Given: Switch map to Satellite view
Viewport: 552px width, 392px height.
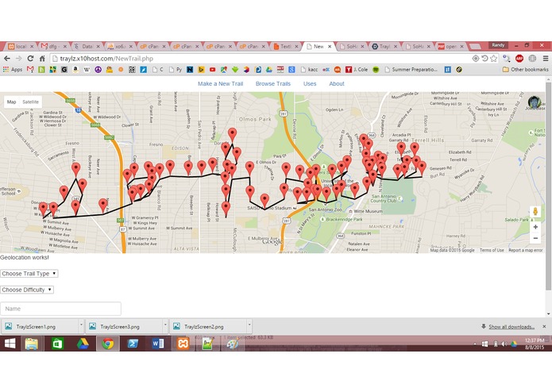Looking at the screenshot, I should click(31, 102).
